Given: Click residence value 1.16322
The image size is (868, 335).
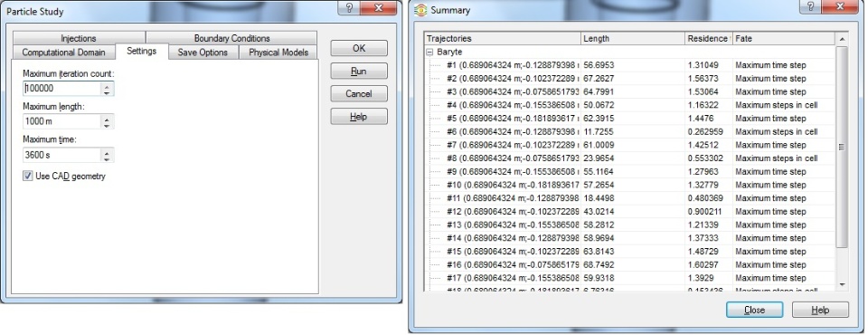Looking at the screenshot, I should (703, 105).
